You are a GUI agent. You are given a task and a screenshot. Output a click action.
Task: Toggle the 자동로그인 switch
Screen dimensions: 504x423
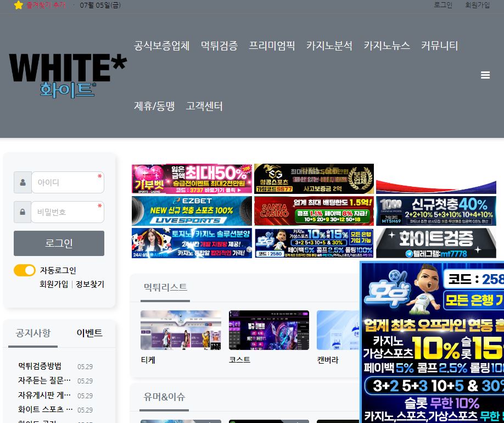point(25,270)
